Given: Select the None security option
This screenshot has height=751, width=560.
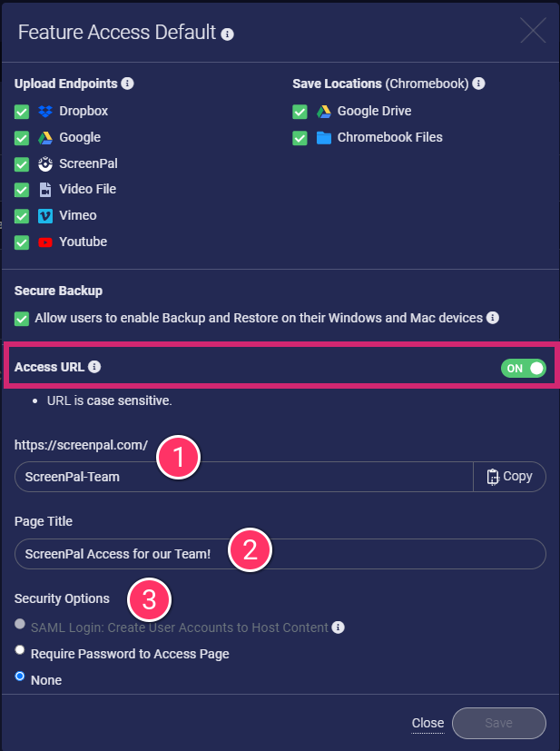Looking at the screenshot, I should click(20, 677).
